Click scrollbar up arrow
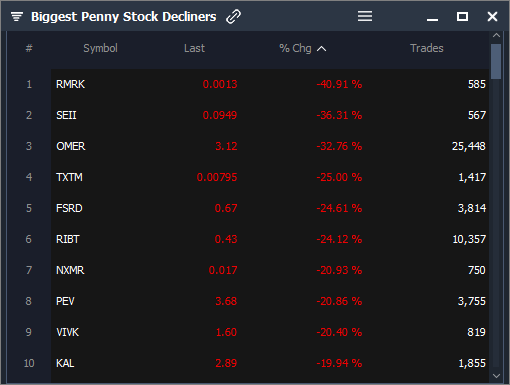This screenshot has height=385, width=510. point(496,35)
